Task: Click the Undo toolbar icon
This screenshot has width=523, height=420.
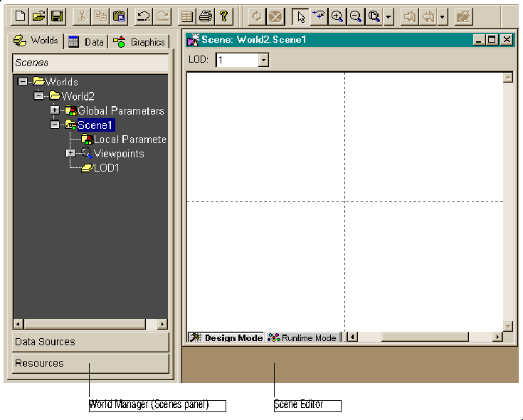Action: (143, 15)
